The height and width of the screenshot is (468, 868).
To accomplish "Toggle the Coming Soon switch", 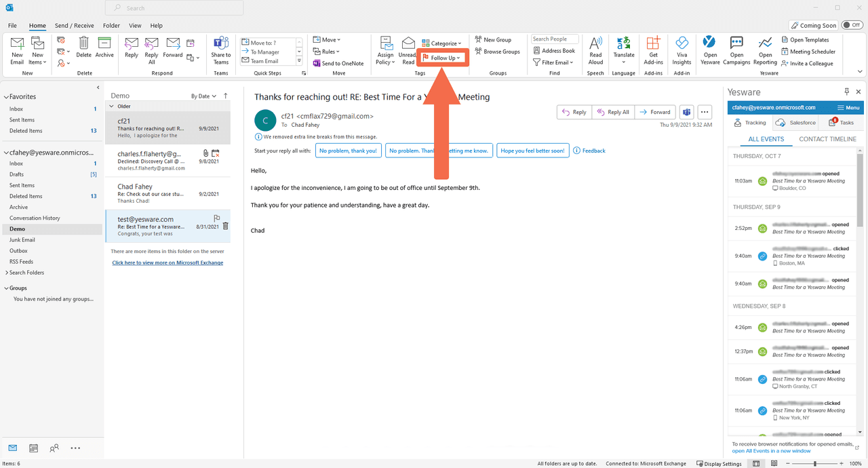I will point(851,25).
